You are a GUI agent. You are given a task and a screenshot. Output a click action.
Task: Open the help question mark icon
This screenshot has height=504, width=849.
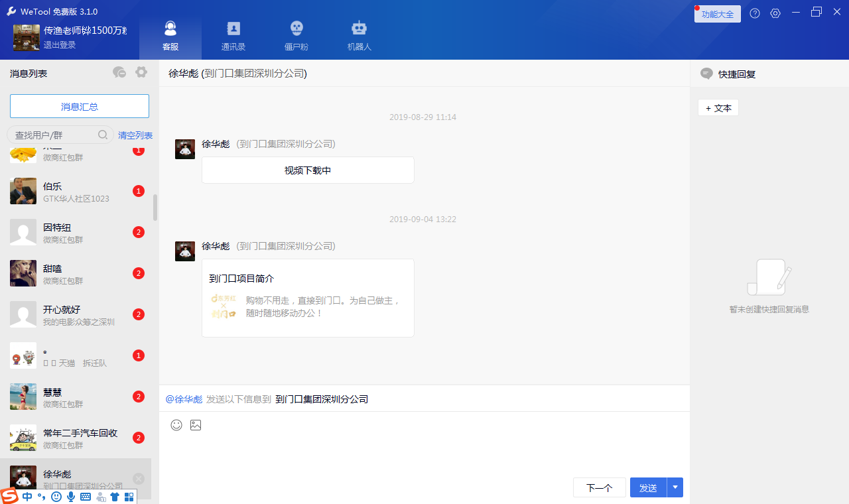(755, 13)
